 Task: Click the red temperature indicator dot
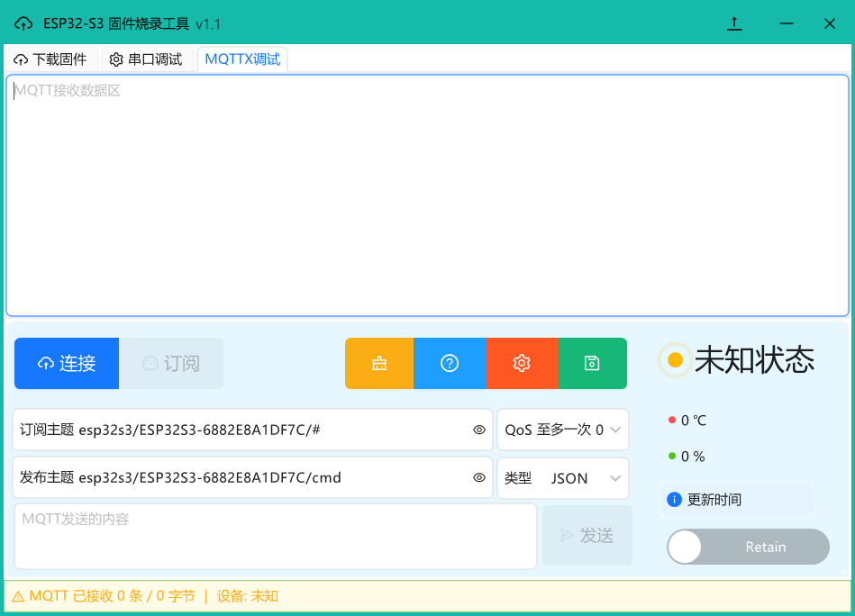click(x=672, y=420)
